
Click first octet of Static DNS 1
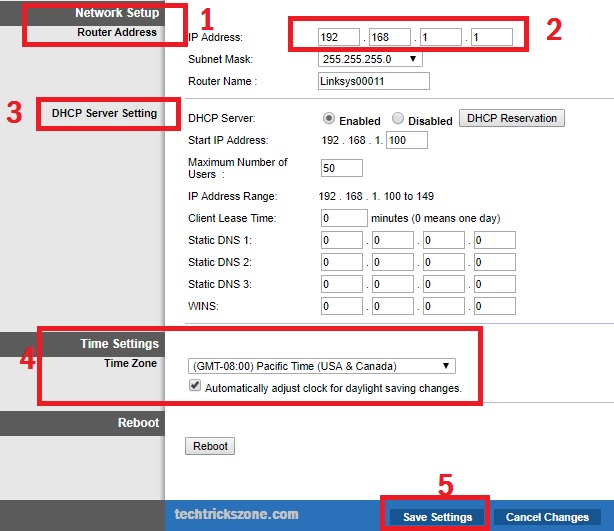(x=342, y=240)
